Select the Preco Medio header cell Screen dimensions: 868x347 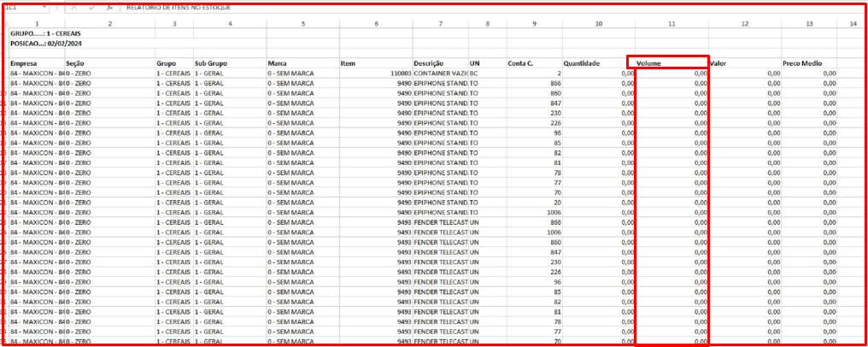tap(809, 63)
